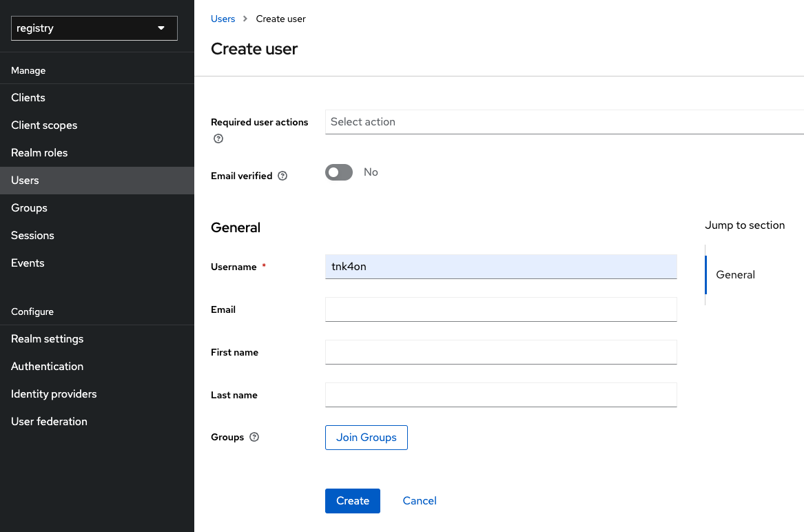804x532 pixels.
Task: Click the help icon beside Email verified
Action: (x=282, y=176)
